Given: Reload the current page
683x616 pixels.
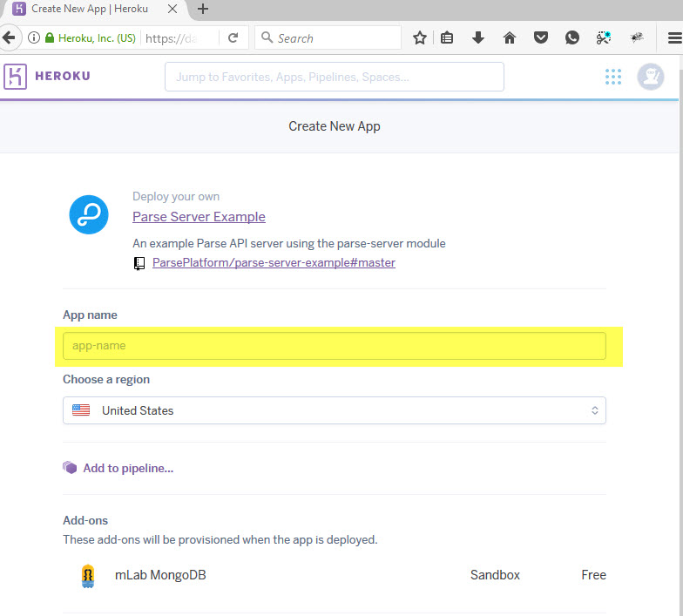Looking at the screenshot, I should click(x=233, y=38).
